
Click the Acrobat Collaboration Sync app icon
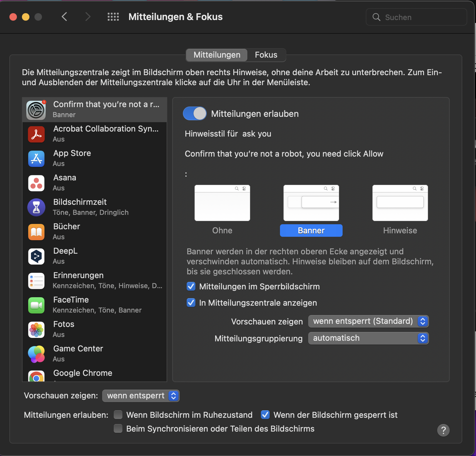coord(36,134)
